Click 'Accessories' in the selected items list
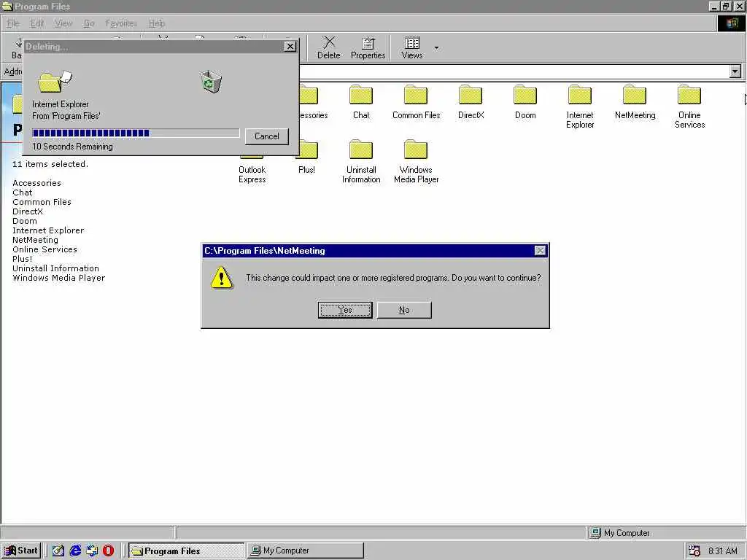This screenshot has height=560, width=747. [36, 183]
